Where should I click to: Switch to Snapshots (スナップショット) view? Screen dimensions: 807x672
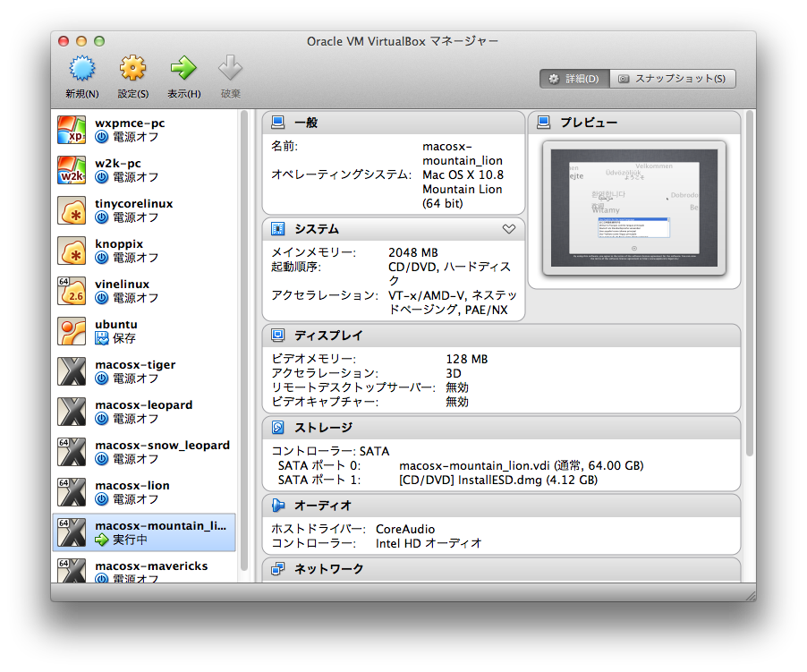(673, 79)
